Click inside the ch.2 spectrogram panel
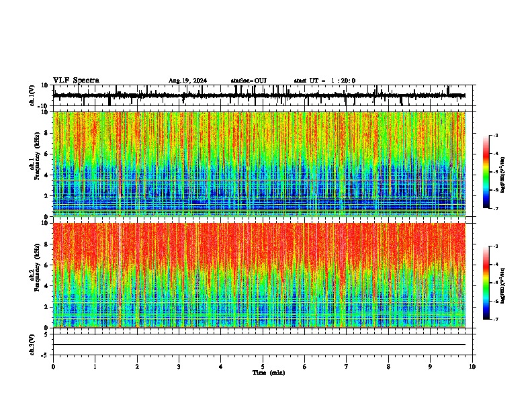532x411 pixels. click(x=259, y=275)
